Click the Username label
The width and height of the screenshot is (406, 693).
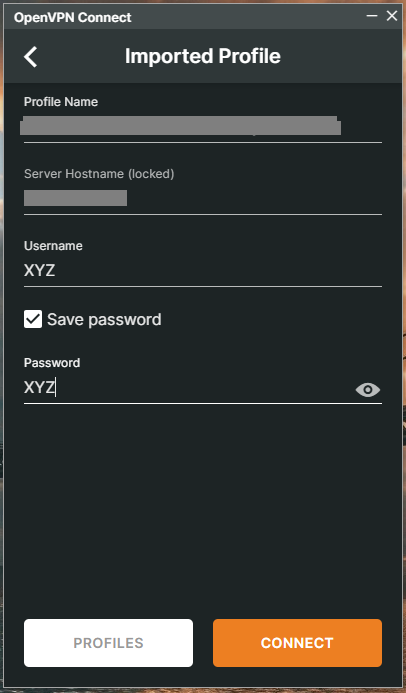(x=53, y=246)
